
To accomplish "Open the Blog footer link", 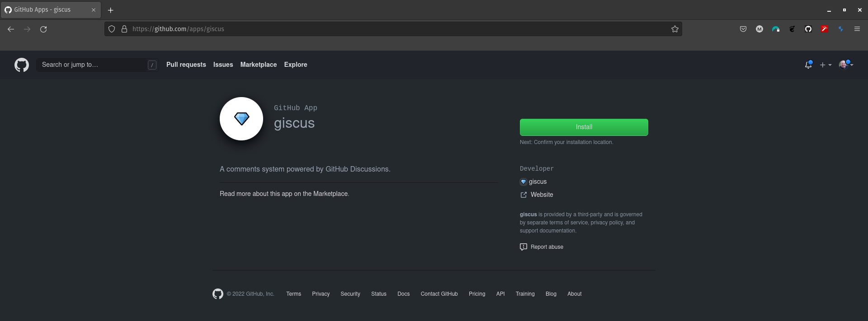I will tap(551, 294).
